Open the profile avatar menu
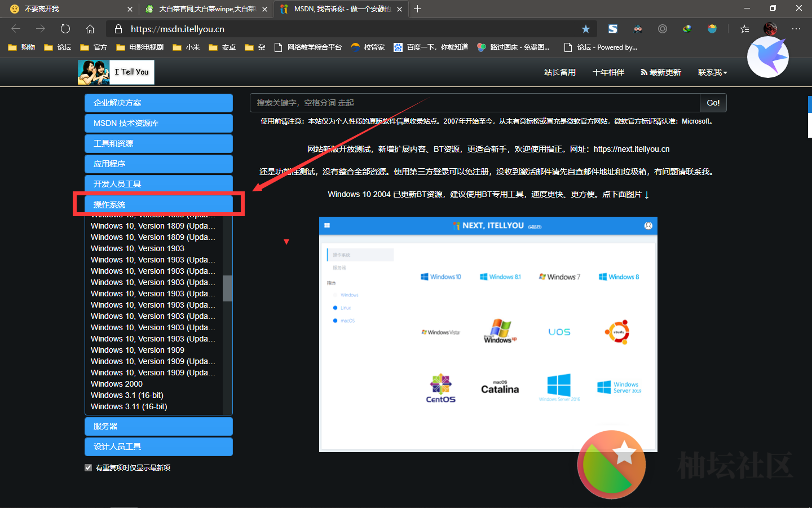Image resolution: width=812 pixels, height=508 pixels. [x=770, y=29]
